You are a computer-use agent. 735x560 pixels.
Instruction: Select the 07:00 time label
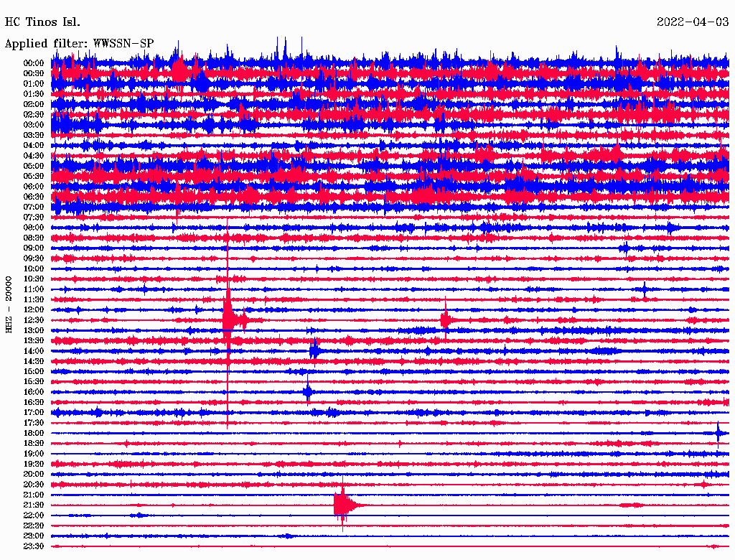(34, 207)
